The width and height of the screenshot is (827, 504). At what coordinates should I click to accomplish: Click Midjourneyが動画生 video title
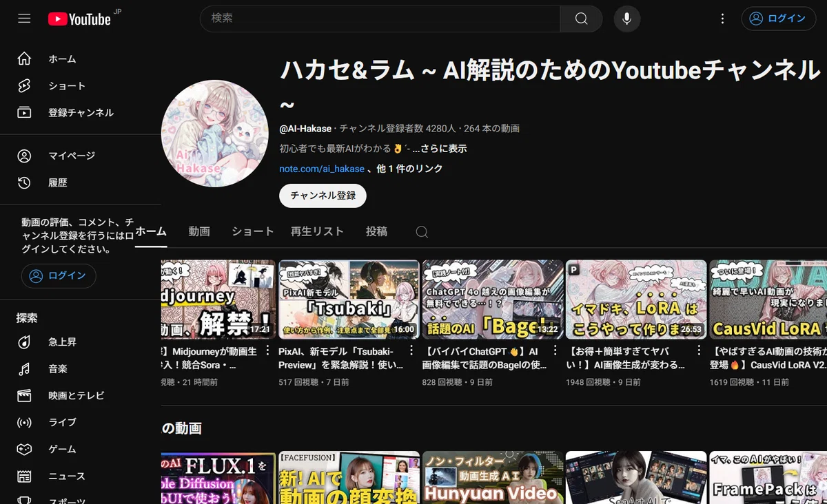tap(210, 358)
